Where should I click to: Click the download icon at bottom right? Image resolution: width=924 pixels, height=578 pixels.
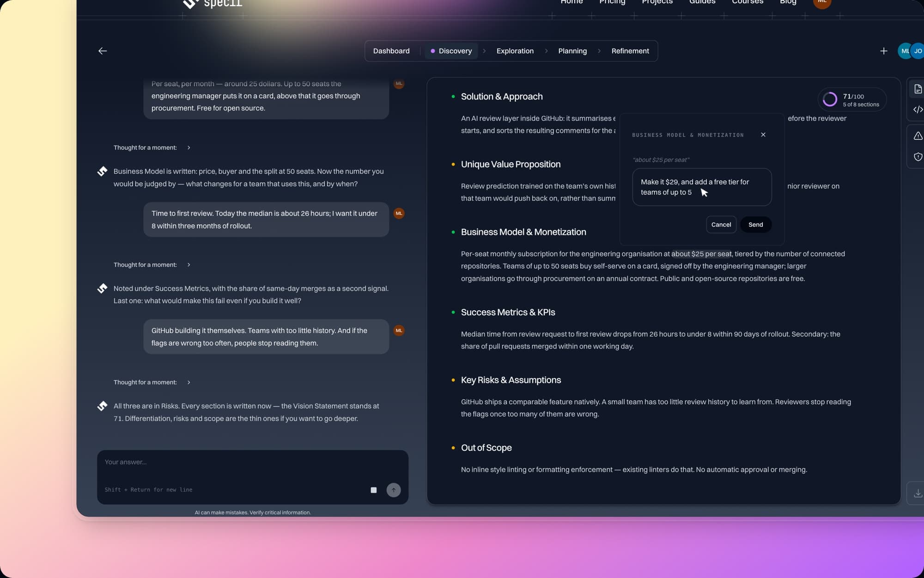(918, 493)
